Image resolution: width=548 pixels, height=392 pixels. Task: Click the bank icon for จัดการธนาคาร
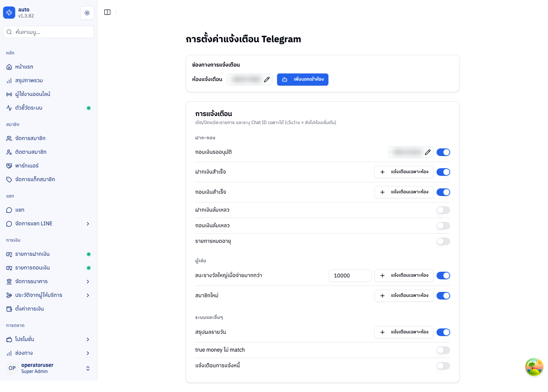coord(9,282)
